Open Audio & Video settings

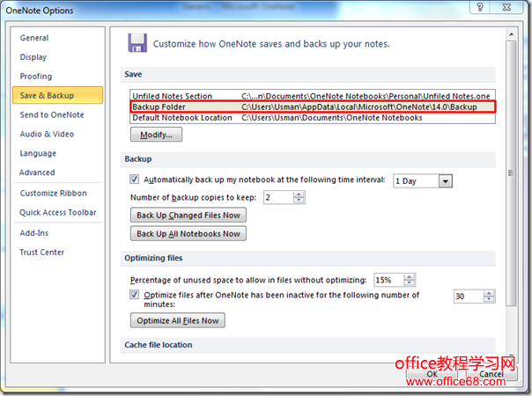click(47, 134)
